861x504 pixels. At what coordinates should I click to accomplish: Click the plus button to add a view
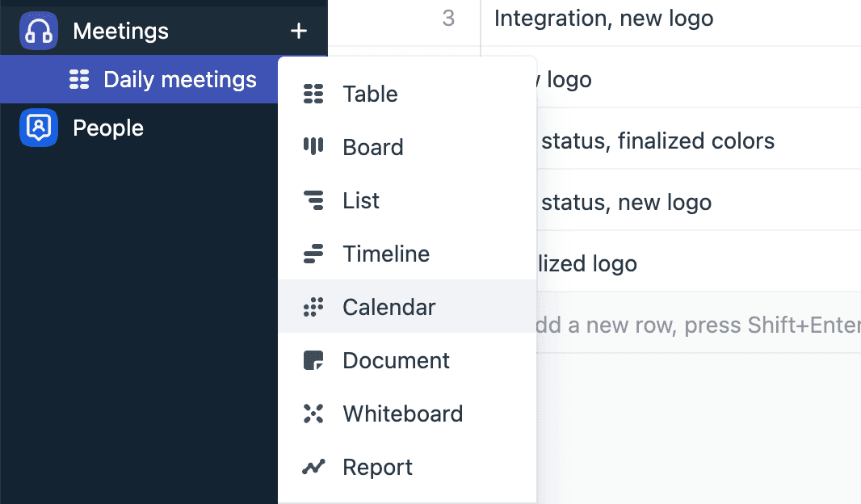click(299, 29)
